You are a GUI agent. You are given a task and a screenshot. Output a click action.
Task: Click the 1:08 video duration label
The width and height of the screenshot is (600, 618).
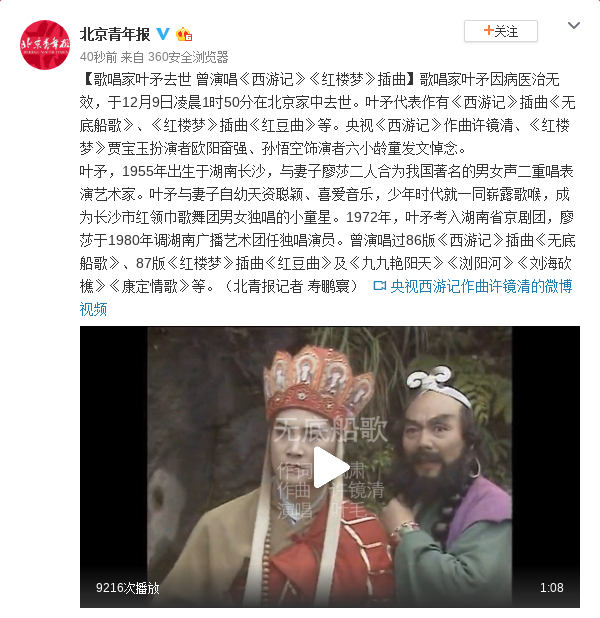click(551, 588)
